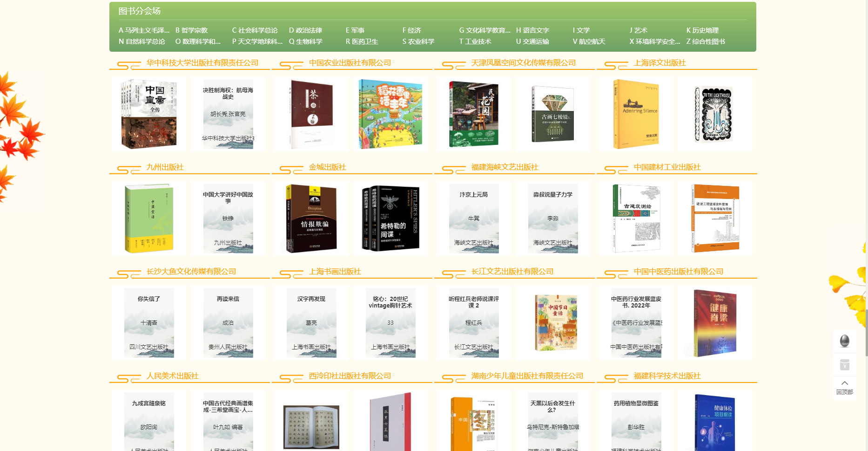Open 情报欺骗 book cover

pos(311,218)
